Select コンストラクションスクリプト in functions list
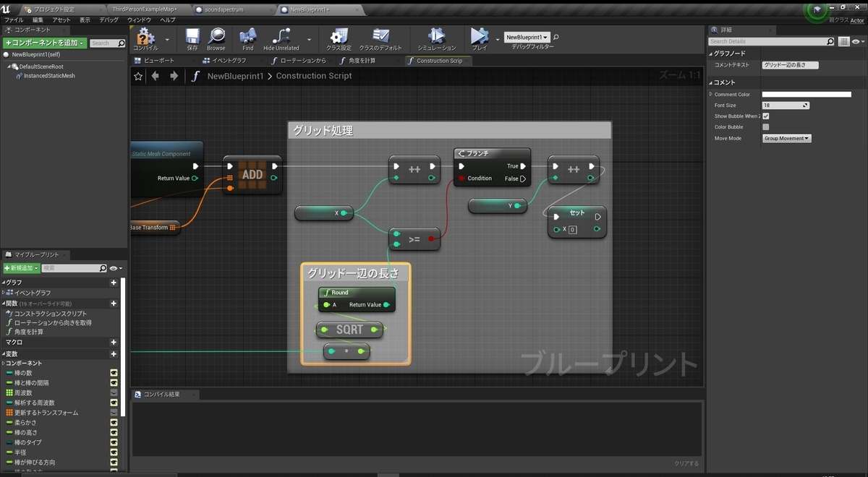Image resolution: width=868 pixels, height=477 pixels. coord(50,314)
